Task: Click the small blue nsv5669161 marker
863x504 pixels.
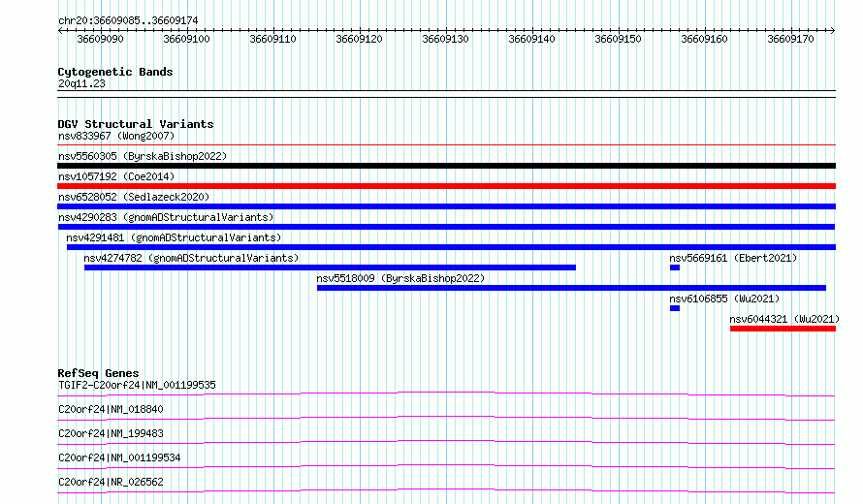Action: (675, 268)
